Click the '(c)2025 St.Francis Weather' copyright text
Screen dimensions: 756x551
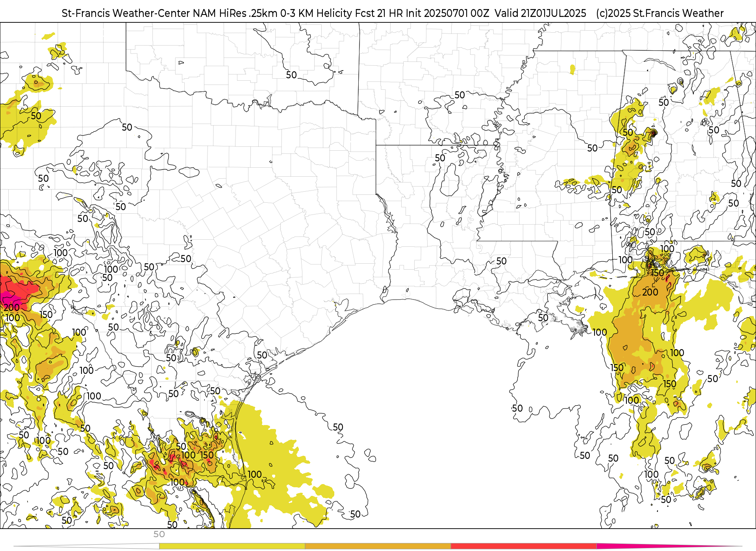tap(660, 13)
